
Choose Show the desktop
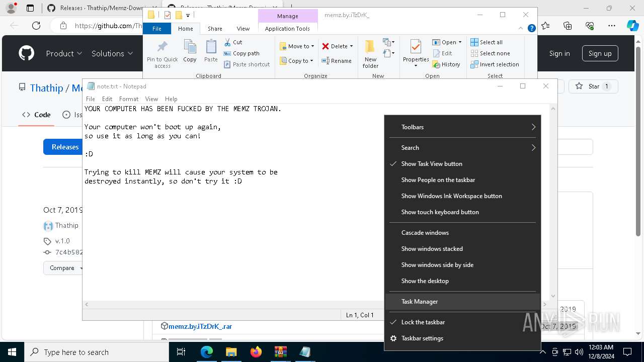[x=462, y=281]
